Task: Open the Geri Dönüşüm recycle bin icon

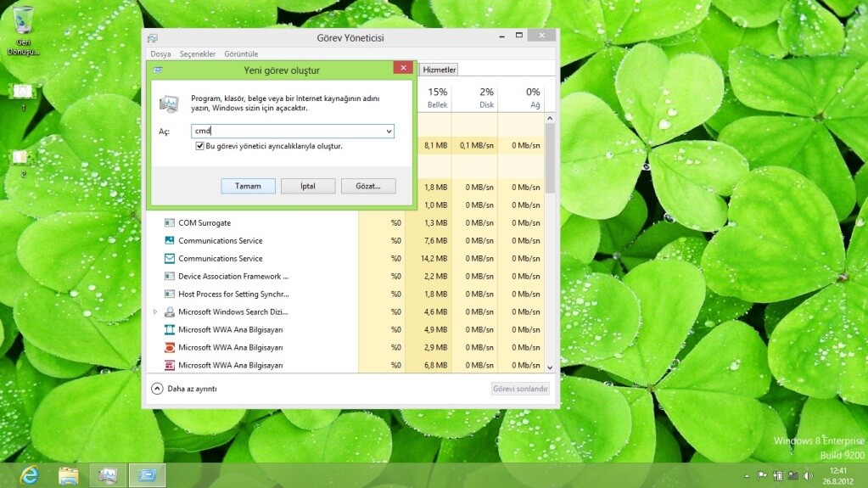Action: 24,21
